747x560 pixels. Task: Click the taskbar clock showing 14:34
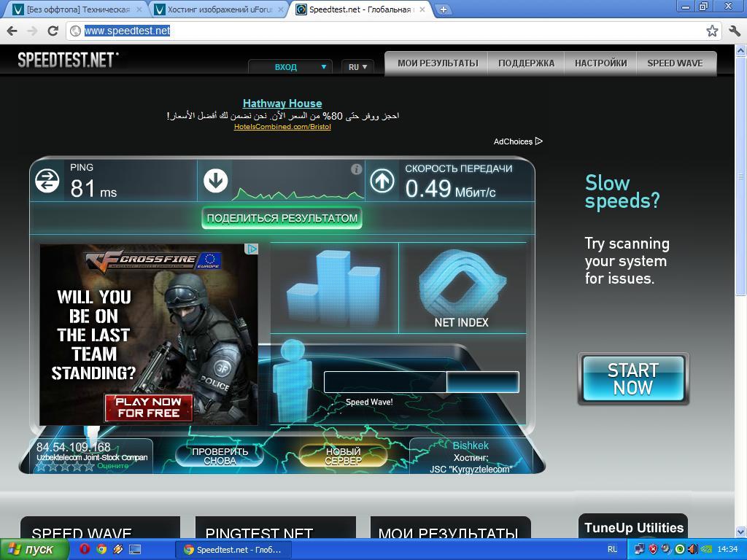coord(727,550)
